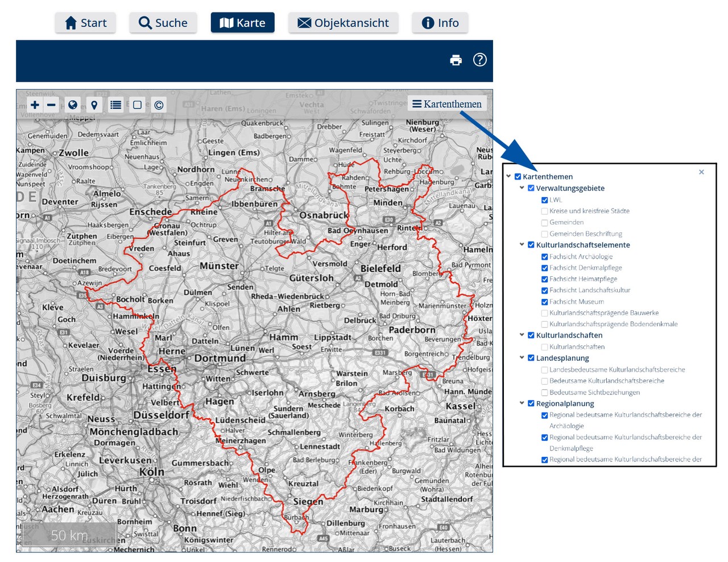
Task: Toggle the Kulturlandschaften group checkbox
Action: coord(531,335)
